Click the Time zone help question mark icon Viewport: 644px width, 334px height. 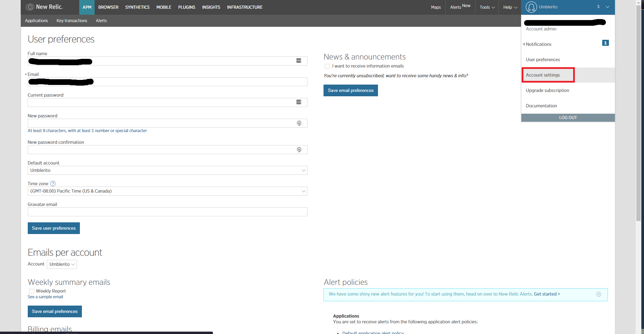coord(53,184)
